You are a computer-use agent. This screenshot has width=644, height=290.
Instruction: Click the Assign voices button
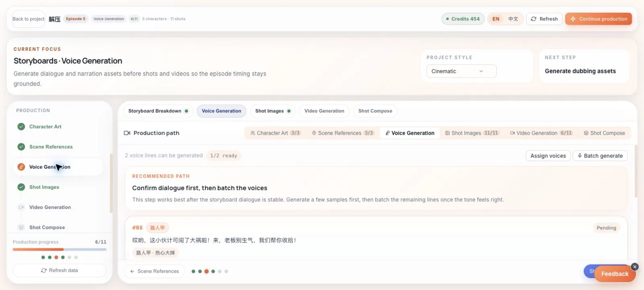coord(548,156)
